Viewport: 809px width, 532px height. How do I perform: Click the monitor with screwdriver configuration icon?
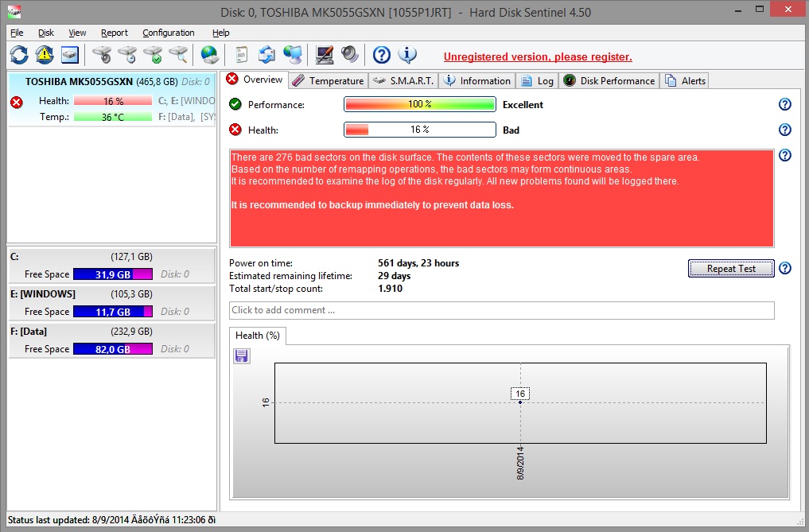324,55
